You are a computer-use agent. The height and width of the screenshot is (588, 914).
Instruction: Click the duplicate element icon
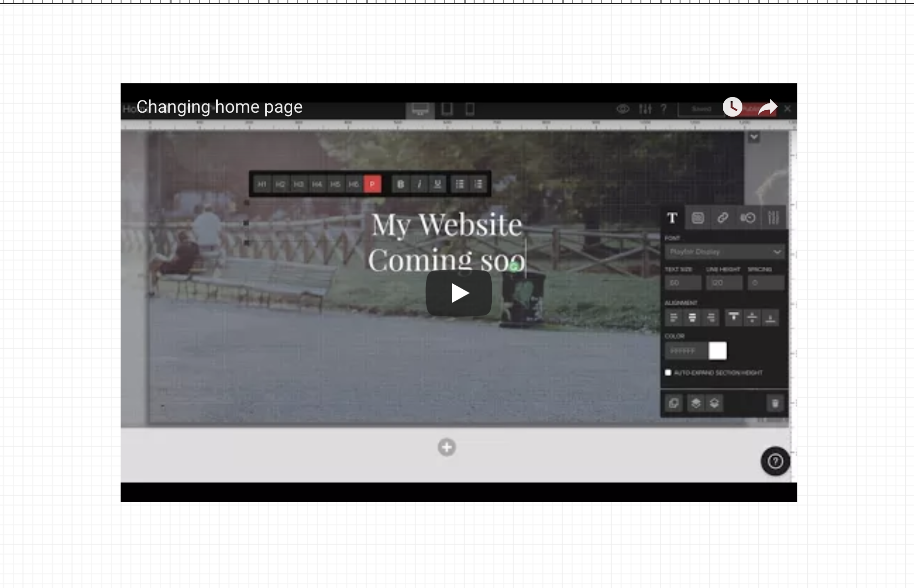(x=674, y=403)
